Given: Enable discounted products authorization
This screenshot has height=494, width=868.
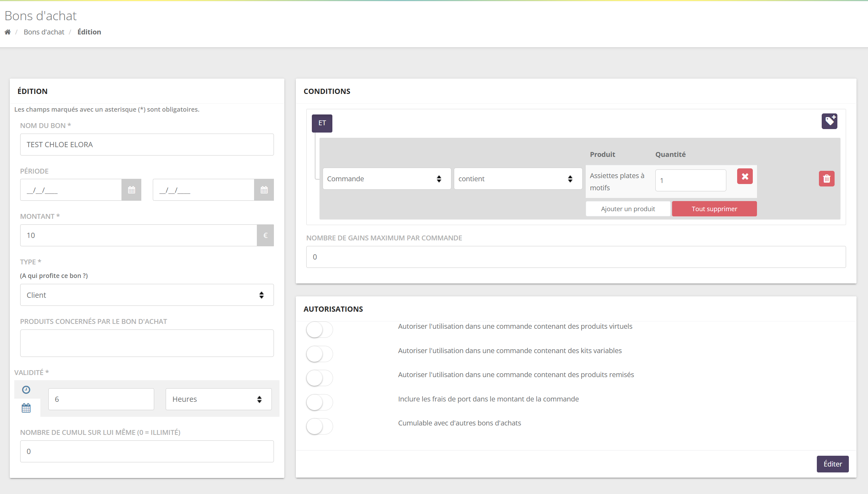Looking at the screenshot, I should pos(319,378).
